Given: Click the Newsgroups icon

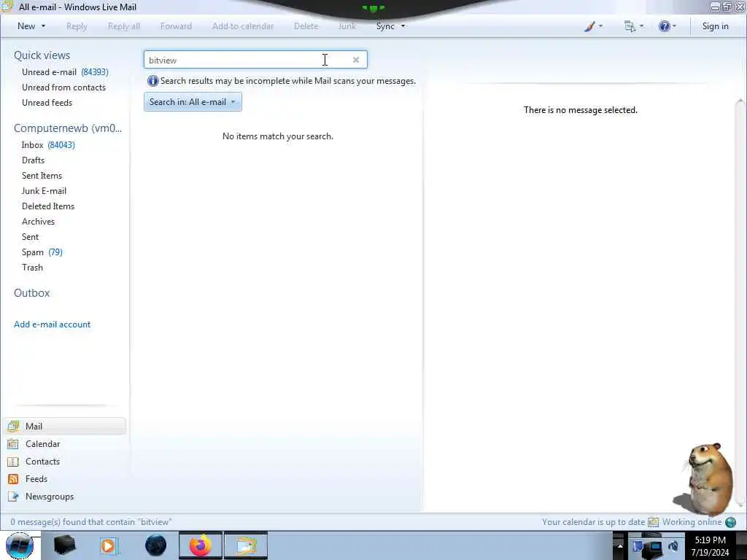Looking at the screenshot, I should pyautogui.click(x=13, y=497).
